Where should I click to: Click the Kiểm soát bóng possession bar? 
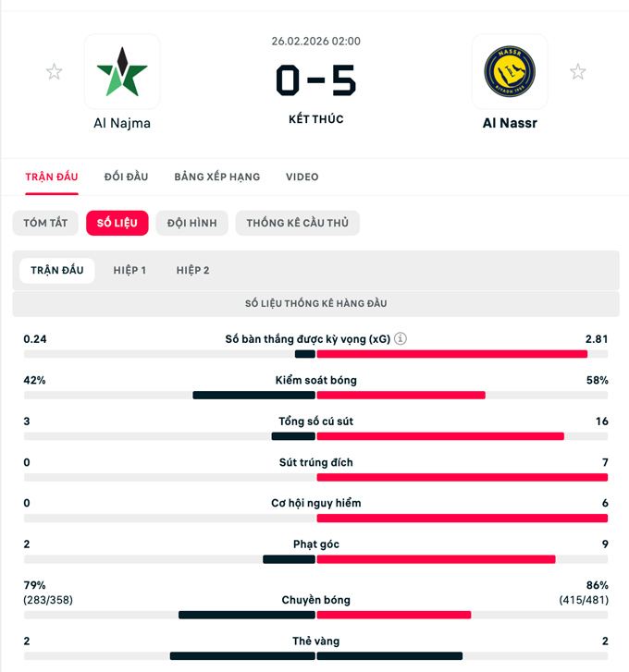pyautogui.click(x=315, y=395)
